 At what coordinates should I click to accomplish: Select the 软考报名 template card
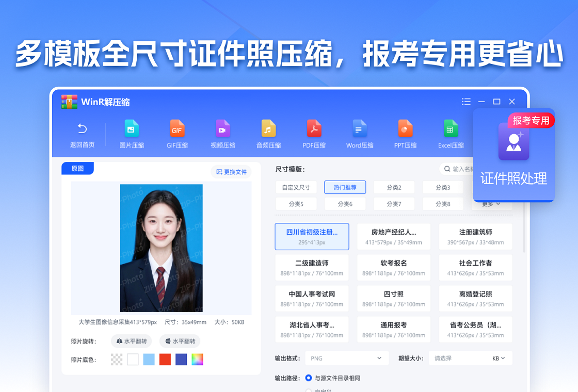coord(394,268)
